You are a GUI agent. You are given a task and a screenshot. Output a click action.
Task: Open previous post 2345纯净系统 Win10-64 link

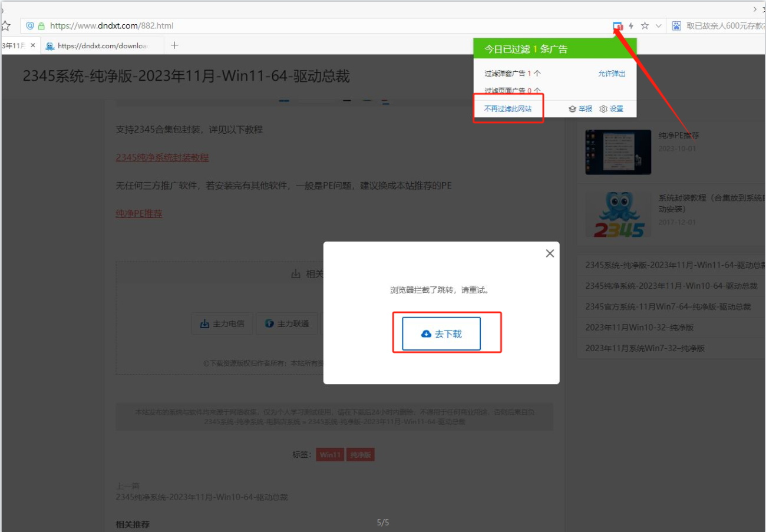point(202,497)
